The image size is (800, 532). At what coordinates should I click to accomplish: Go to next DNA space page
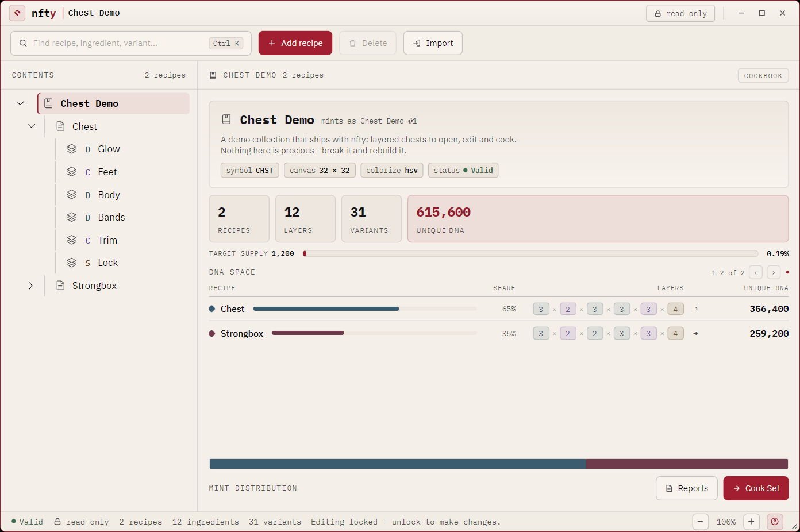[774, 272]
